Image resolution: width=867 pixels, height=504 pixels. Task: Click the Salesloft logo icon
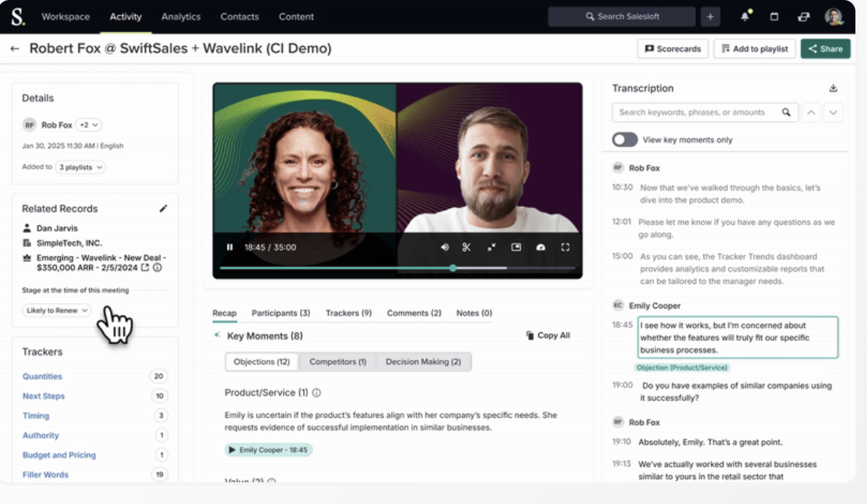pyautogui.click(x=17, y=17)
